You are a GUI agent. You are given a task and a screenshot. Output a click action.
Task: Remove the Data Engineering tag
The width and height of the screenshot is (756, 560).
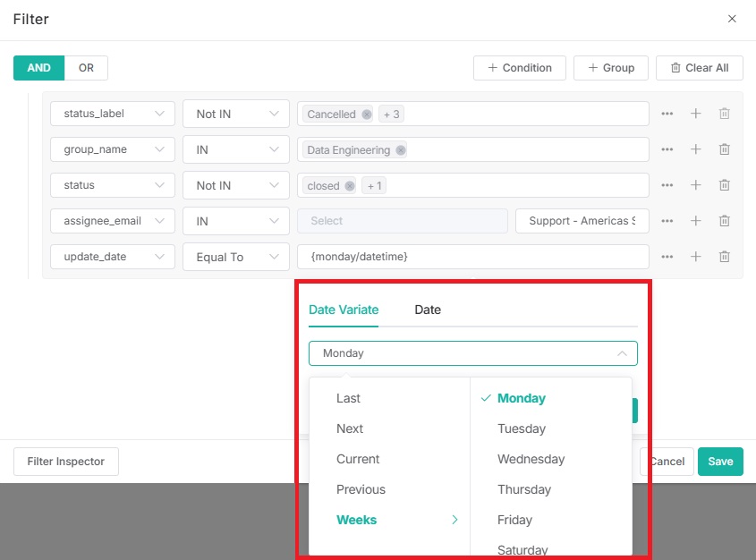click(401, 150)
